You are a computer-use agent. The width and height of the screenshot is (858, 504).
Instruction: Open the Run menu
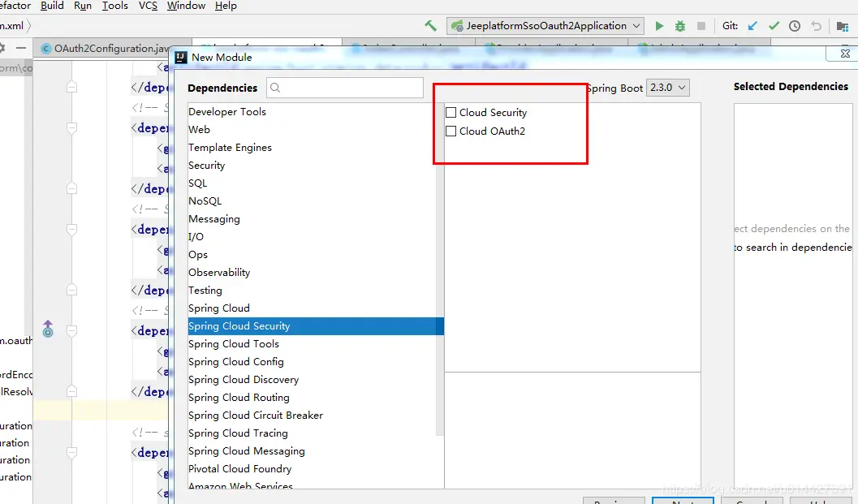click(83, 6)
